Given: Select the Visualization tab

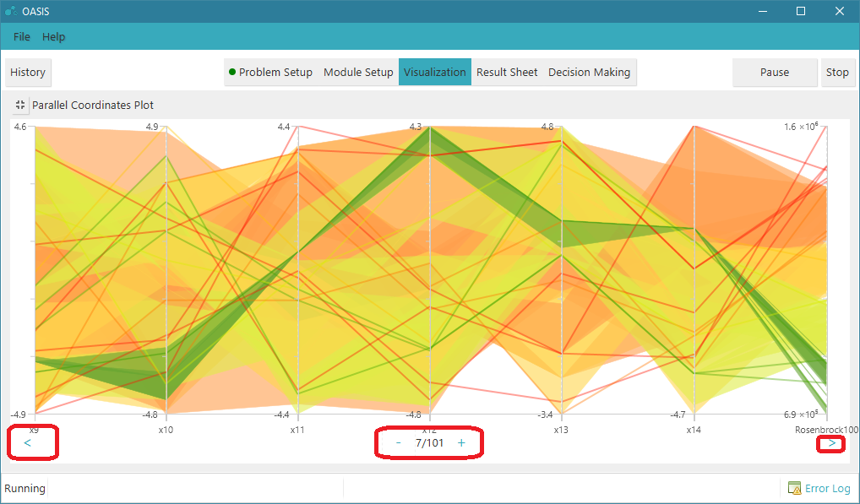Looking at the screenshot, I should [x=434, y=72].
